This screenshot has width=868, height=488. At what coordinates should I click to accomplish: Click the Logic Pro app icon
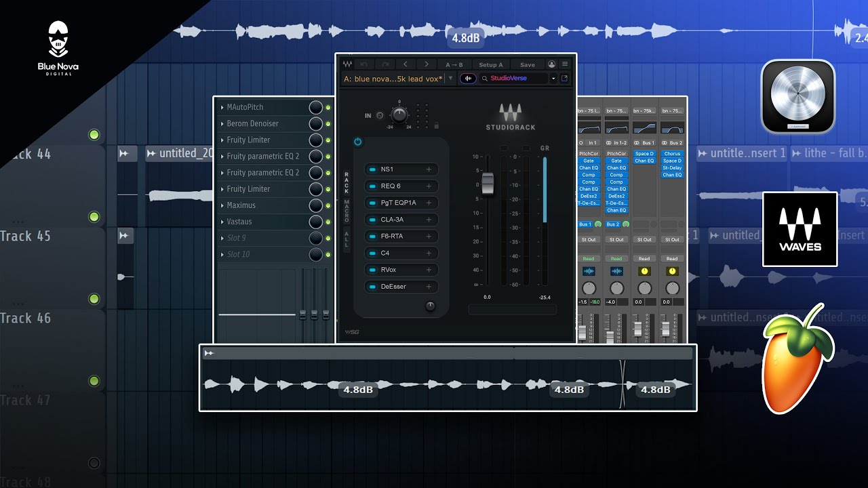(798, 96)
